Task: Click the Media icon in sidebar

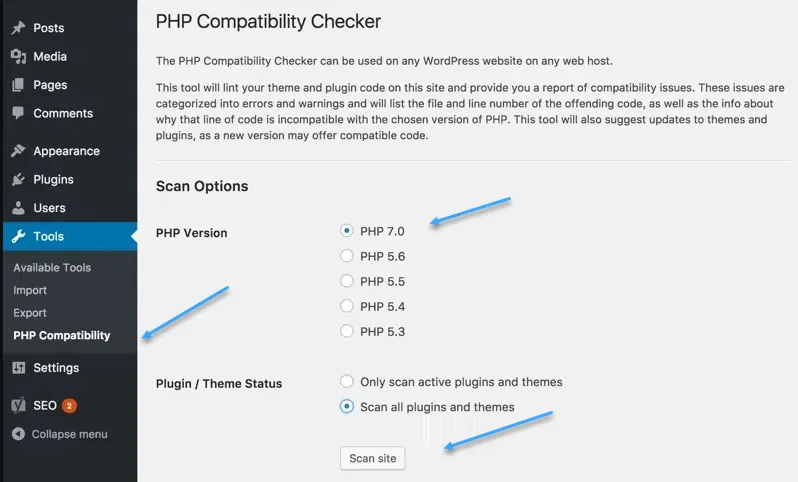Action: [x=18, y=56]
